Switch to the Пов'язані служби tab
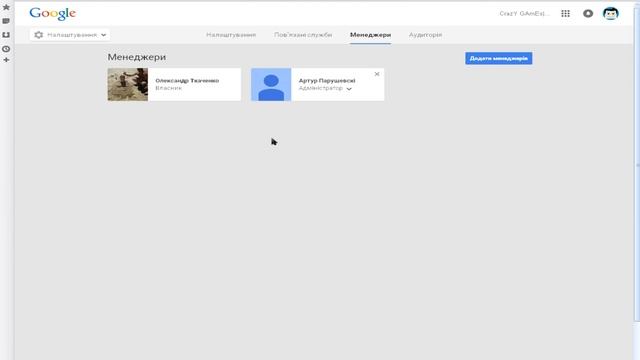The width and height of the screenshot is (640, 360). [303, 35]
